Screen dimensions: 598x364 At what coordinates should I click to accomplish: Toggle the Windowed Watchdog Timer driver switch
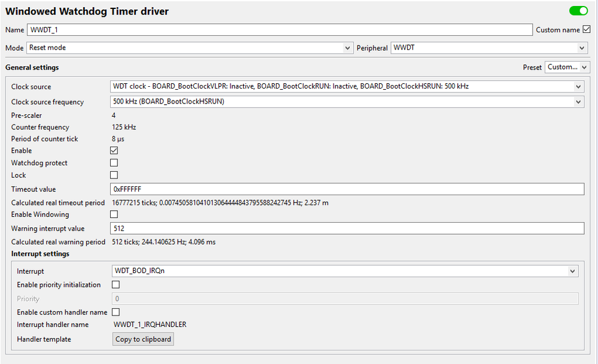tap(578, 11)
